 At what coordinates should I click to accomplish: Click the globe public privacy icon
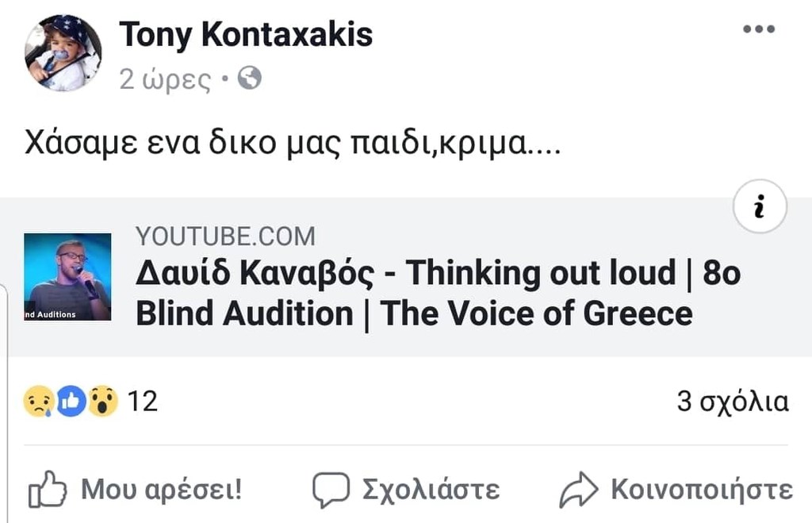[x=250, y=79]
